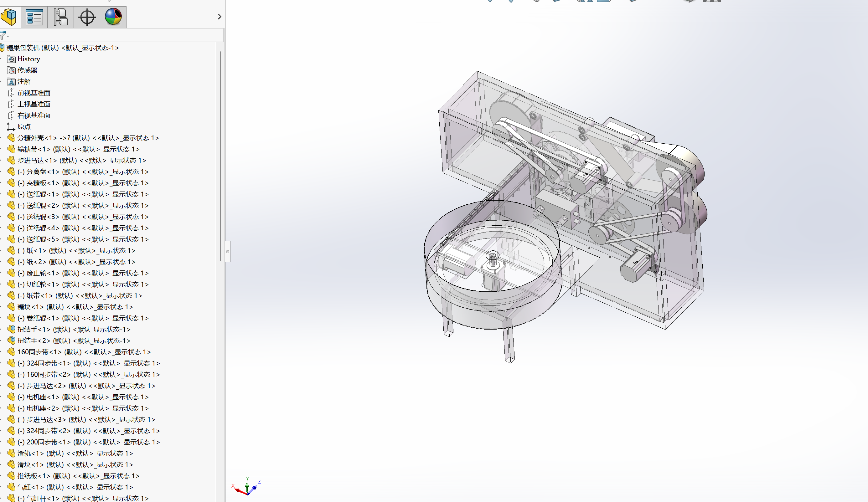Switch to the ConfigurationManager tab
868x502 pixels.
[61, 17]
